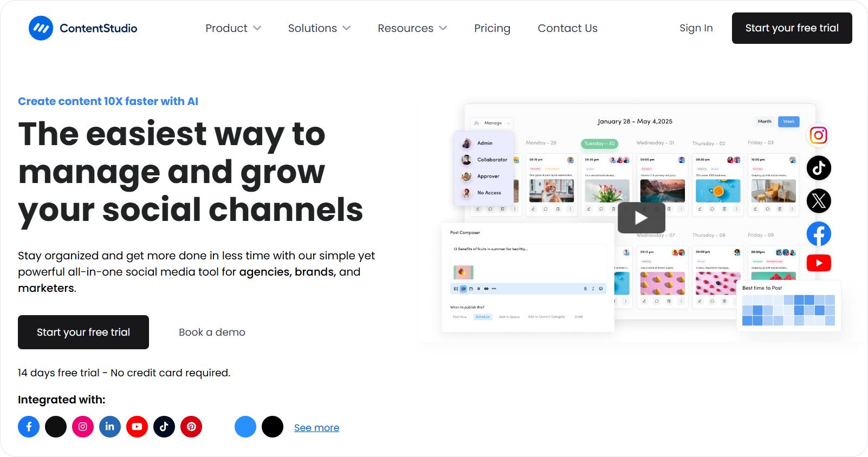Open the See more integrations link
868x457 pixels.
316,428
